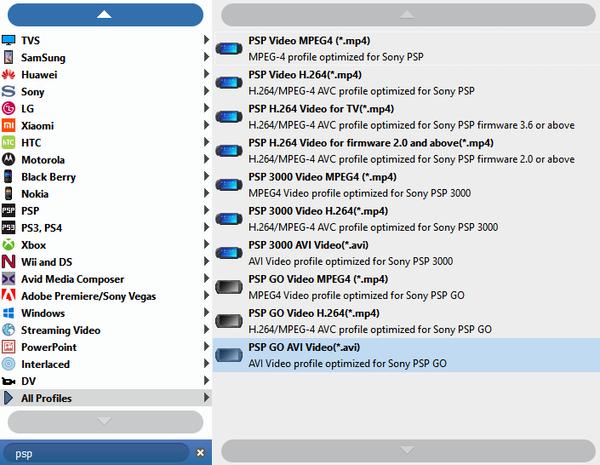Click the profile list down arrow button
This screenshot has width=600, height=465.
[x=408, y=450]
